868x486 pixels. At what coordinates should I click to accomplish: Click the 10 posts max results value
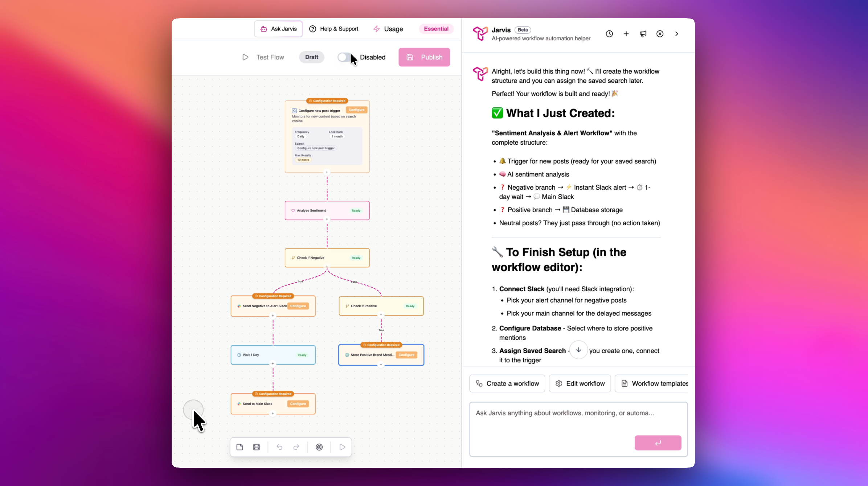click(303, 160)
